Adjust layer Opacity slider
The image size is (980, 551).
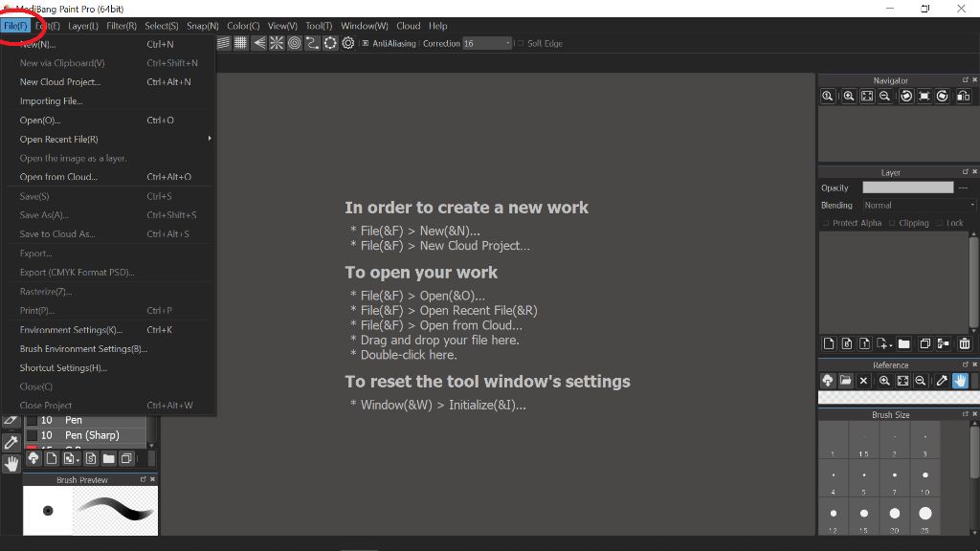907,187
